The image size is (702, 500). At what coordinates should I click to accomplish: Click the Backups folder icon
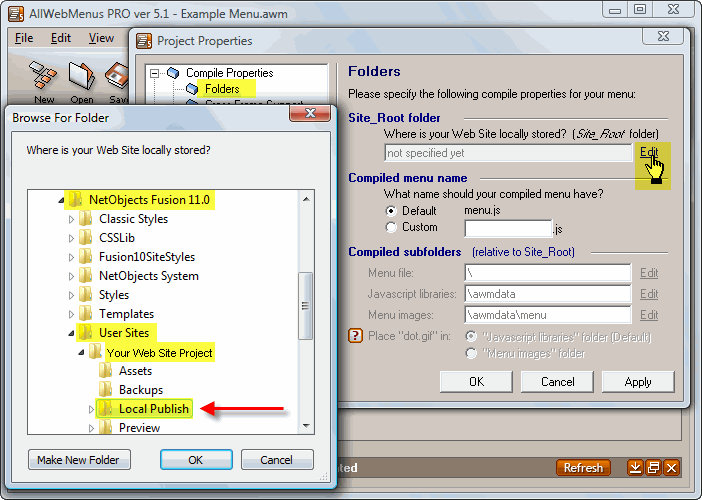pos(106,389)
